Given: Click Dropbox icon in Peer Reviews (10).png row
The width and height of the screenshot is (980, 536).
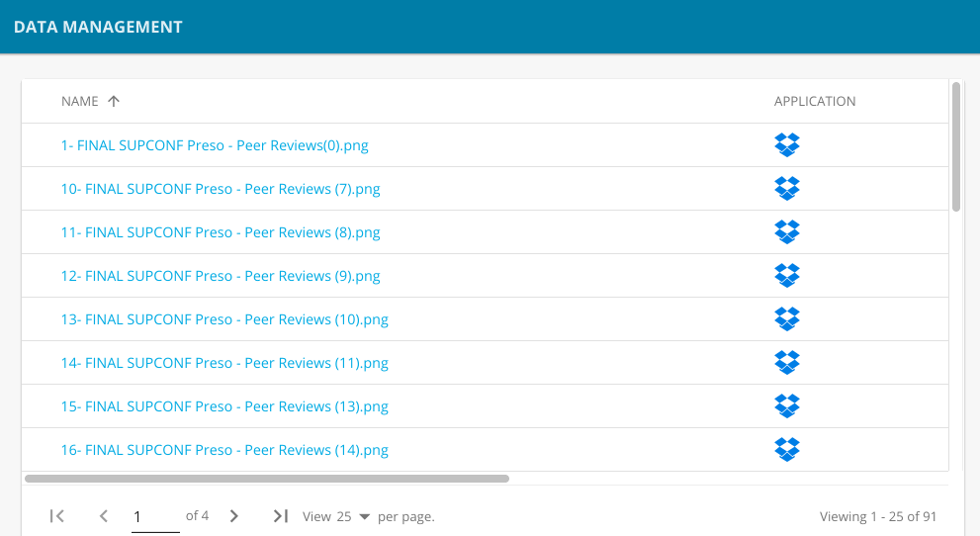Looking at the screenshot, I should pos(787,319).
